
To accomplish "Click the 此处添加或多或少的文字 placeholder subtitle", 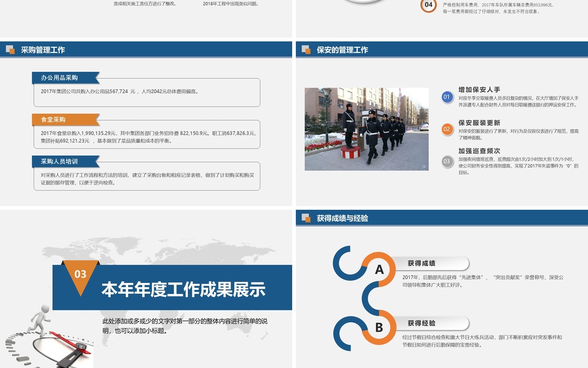I will tap(185, 326).
